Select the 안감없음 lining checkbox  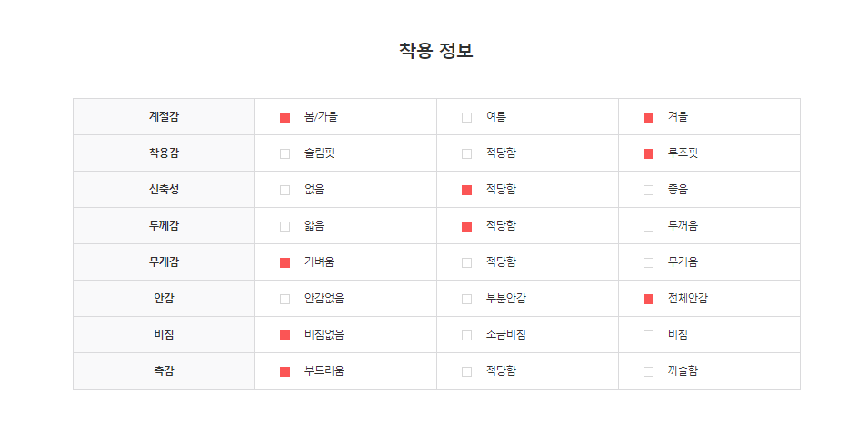click(284, 299)
